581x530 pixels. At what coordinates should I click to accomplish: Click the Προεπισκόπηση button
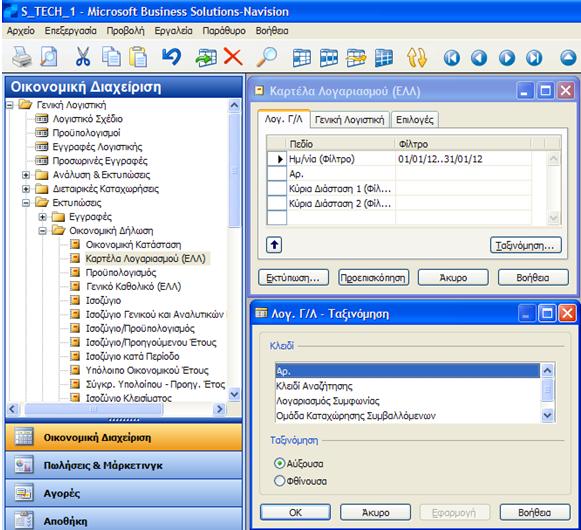[x=373, y=278]
